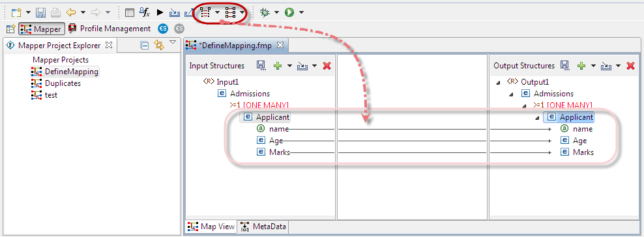Select the Map View tab
This screenshot has width=644, height=237.
211,227
